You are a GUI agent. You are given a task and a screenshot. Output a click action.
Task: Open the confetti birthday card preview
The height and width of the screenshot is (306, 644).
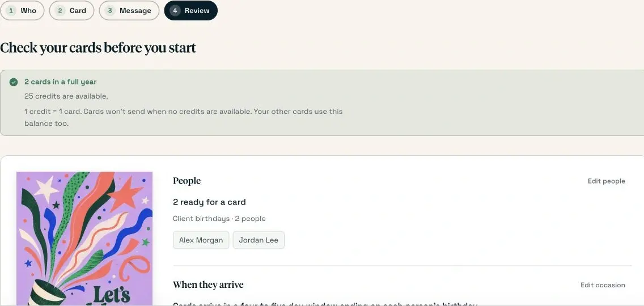coord(84,239)
